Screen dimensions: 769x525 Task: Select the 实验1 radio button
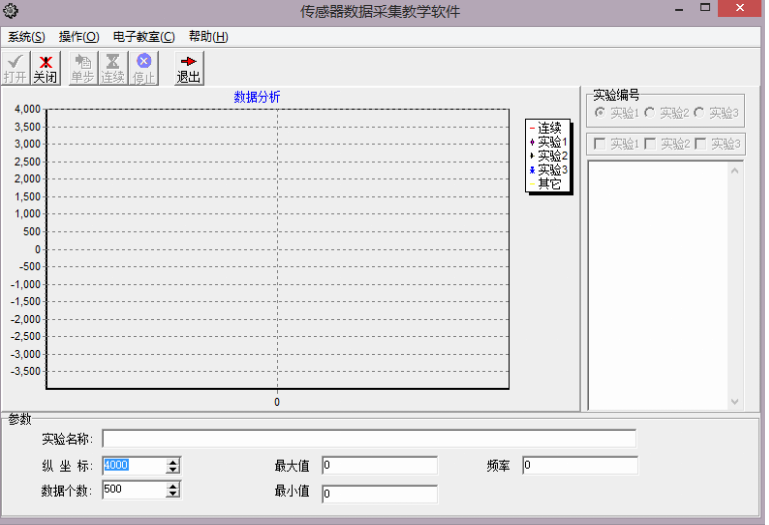600,113
